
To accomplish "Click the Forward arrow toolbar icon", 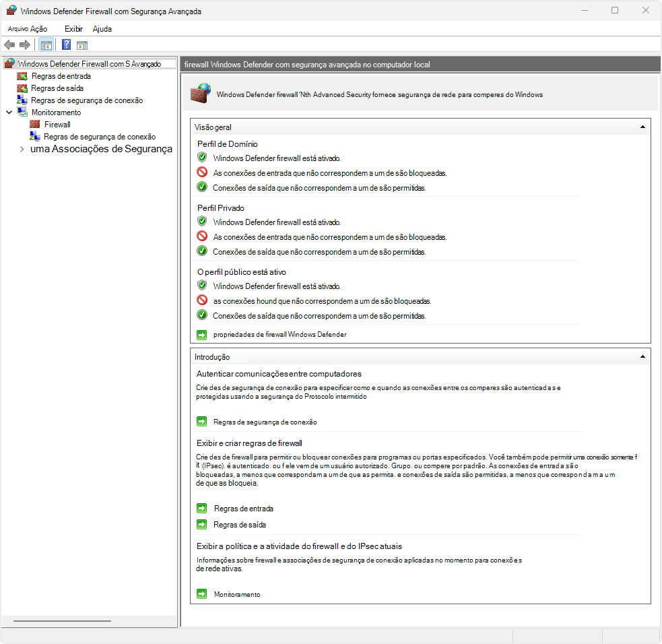I will click(x=25, y=44).
